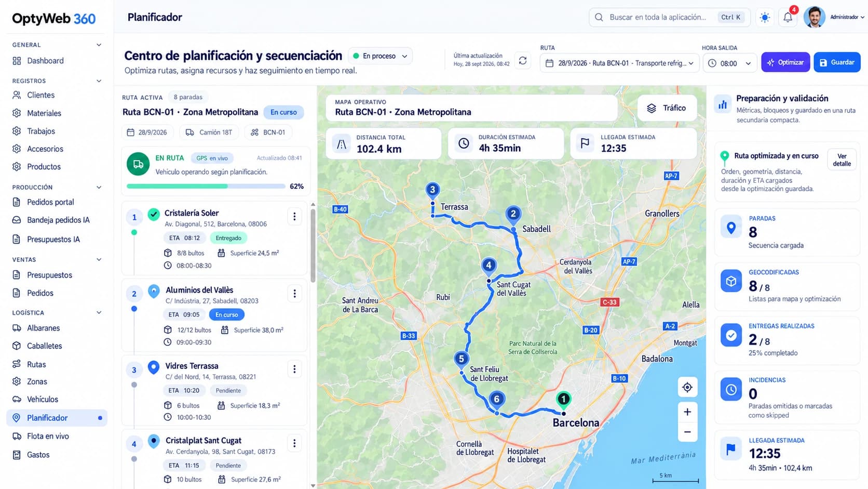Click green marker 1 at Barcelona

[x=563, y=399]
